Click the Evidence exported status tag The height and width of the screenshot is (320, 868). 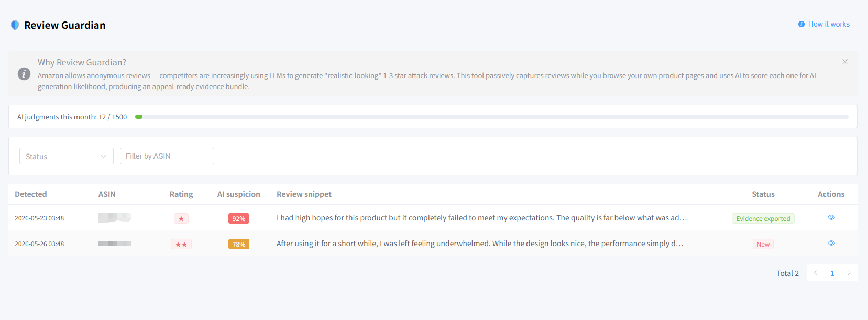point(763,218)
